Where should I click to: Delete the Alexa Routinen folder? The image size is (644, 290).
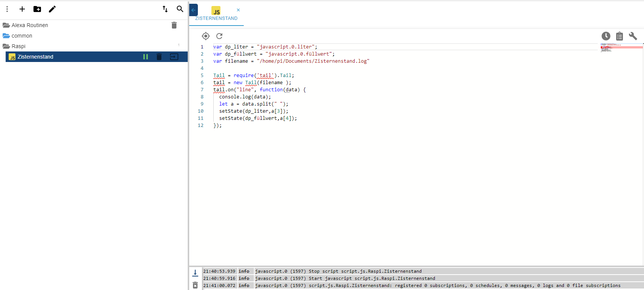(x=174, y=25)
